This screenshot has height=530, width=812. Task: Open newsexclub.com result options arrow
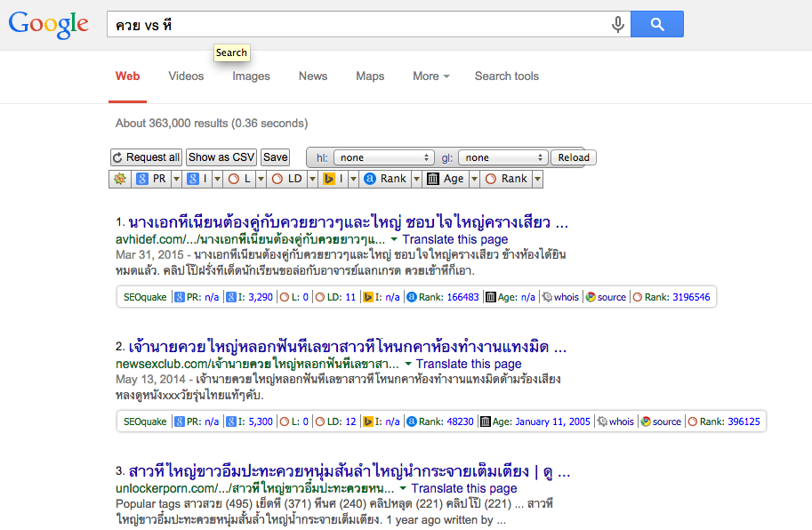[x=407, y=364]
